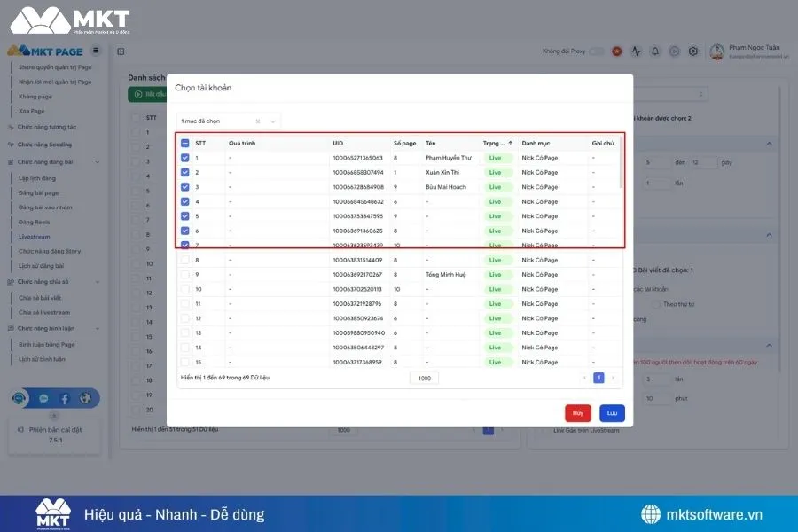Sort by the Trạng thái column header

tap(497, 143)
